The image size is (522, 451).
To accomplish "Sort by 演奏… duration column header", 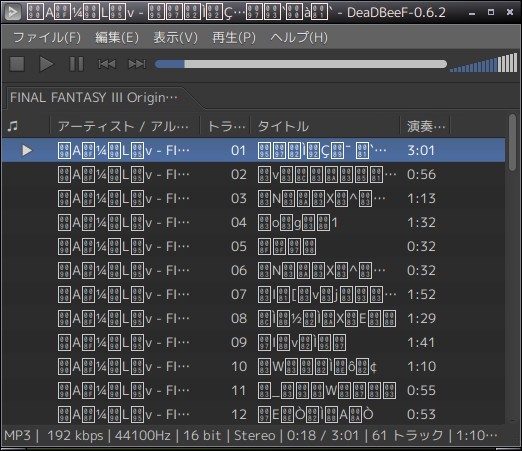I will point(425,126).
